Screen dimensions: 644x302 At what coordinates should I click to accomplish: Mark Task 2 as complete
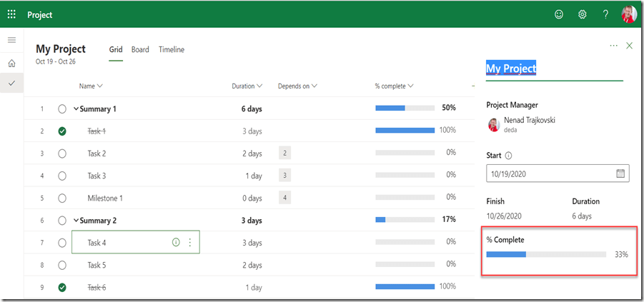pos(62,153)
